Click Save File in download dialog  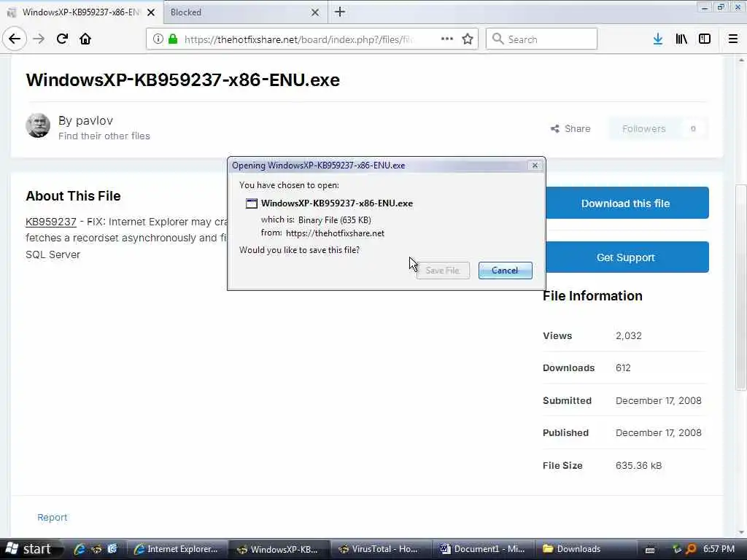point(443,271)
